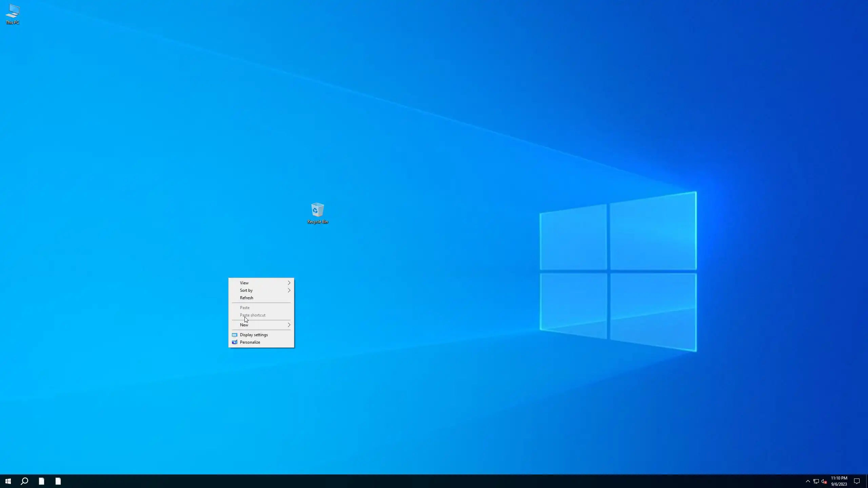Open the taskbar clock and date

[839, 481]
